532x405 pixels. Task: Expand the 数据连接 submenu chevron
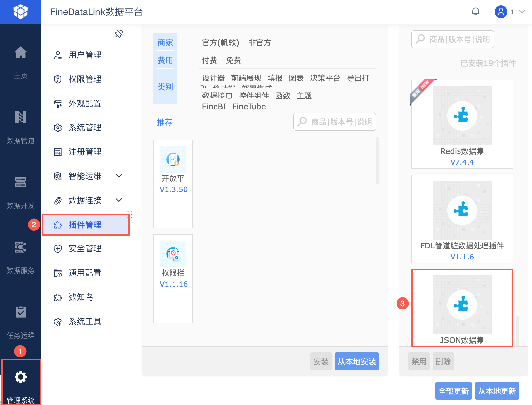click(x=119, y=200)
